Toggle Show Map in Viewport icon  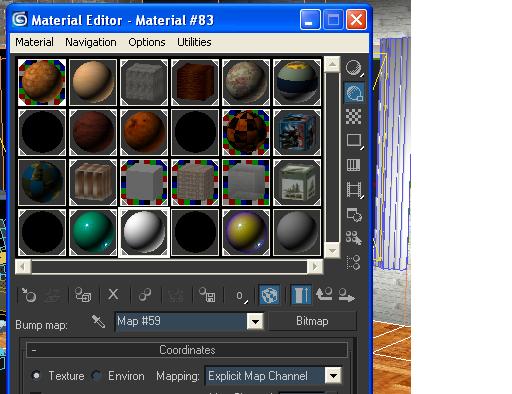269,295
